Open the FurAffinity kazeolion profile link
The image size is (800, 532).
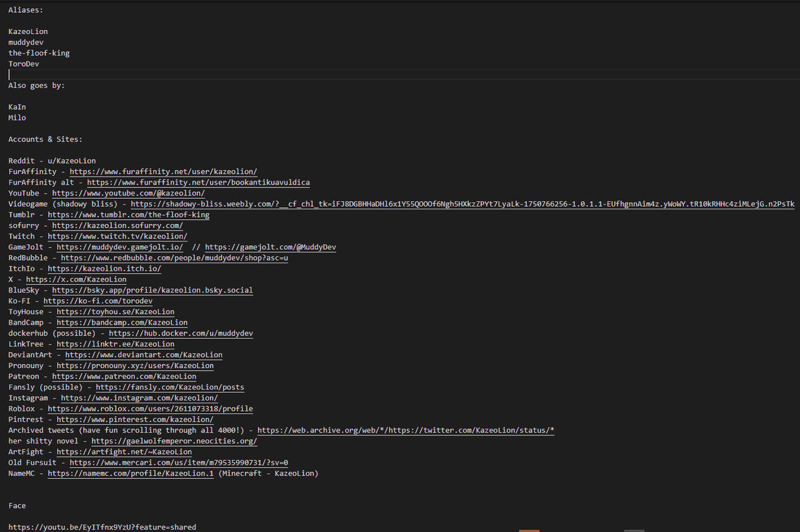(163, 171)
